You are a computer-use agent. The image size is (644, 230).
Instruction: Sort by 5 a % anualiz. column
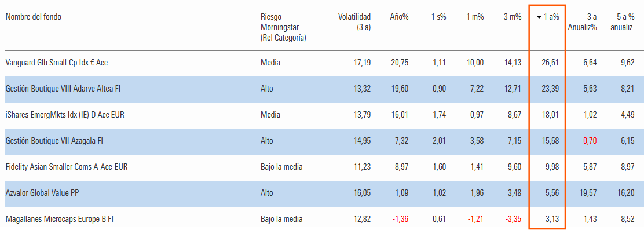625,22
